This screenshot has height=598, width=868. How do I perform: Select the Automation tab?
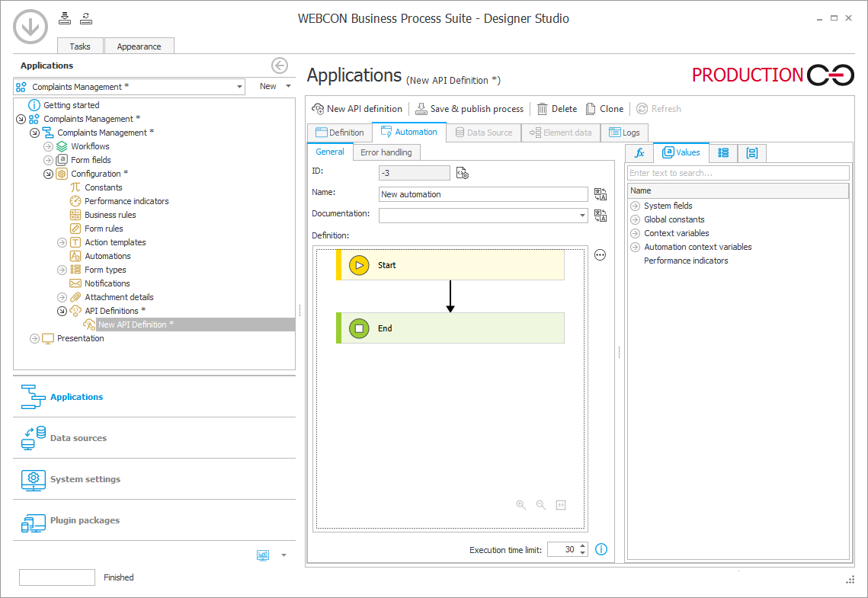click(409, 132)
